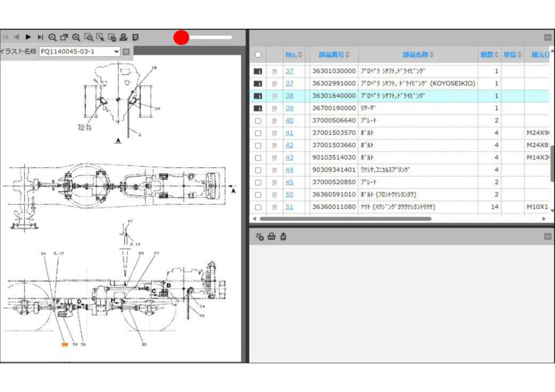The height and width of the screenshot is (392, 555).
Task: Click the fit-to-window icon in illustration toolbar
Action: [x=64, y=37]
